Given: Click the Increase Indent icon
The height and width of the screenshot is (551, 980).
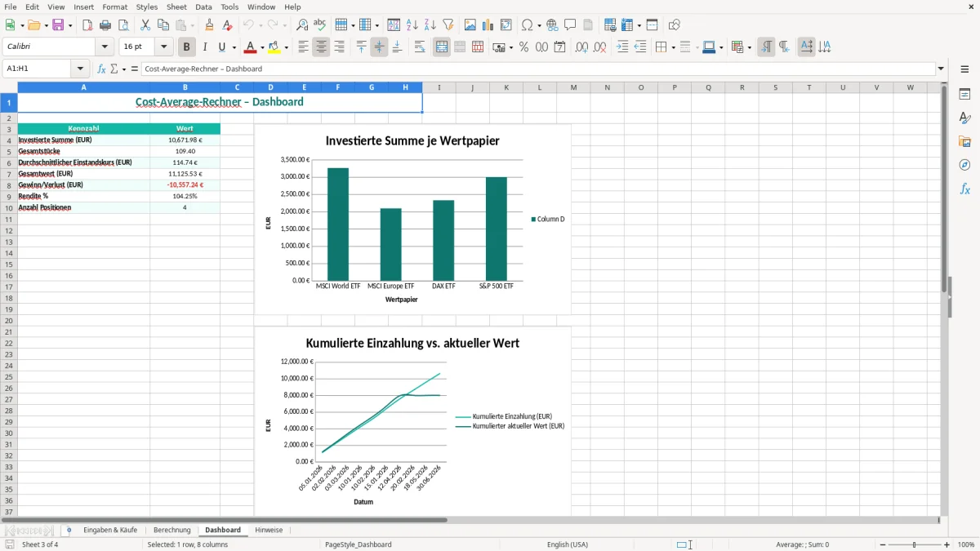Looking at the screenshot, I should click(x=622, y=47).
